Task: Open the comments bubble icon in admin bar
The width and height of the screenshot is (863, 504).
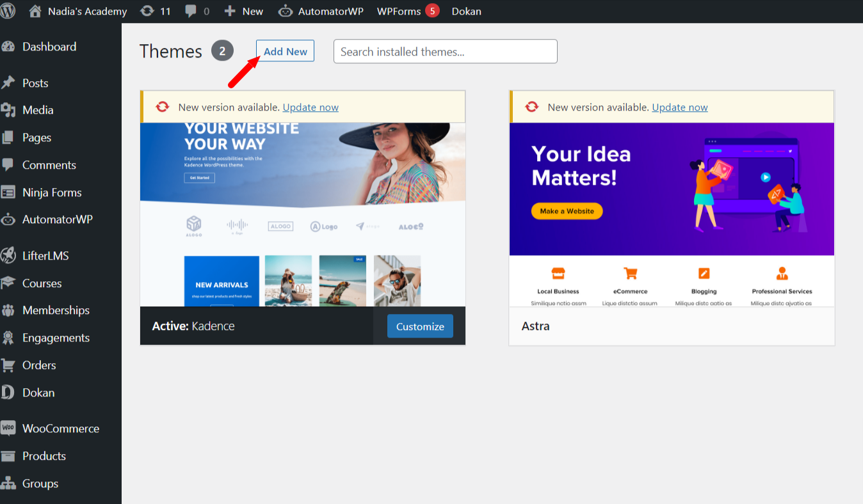Action: pos(191,12)
